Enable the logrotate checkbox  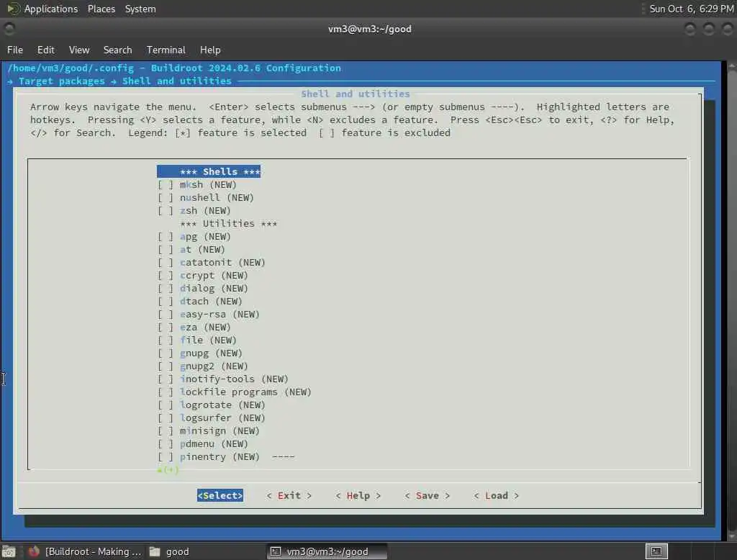point(165,405)
